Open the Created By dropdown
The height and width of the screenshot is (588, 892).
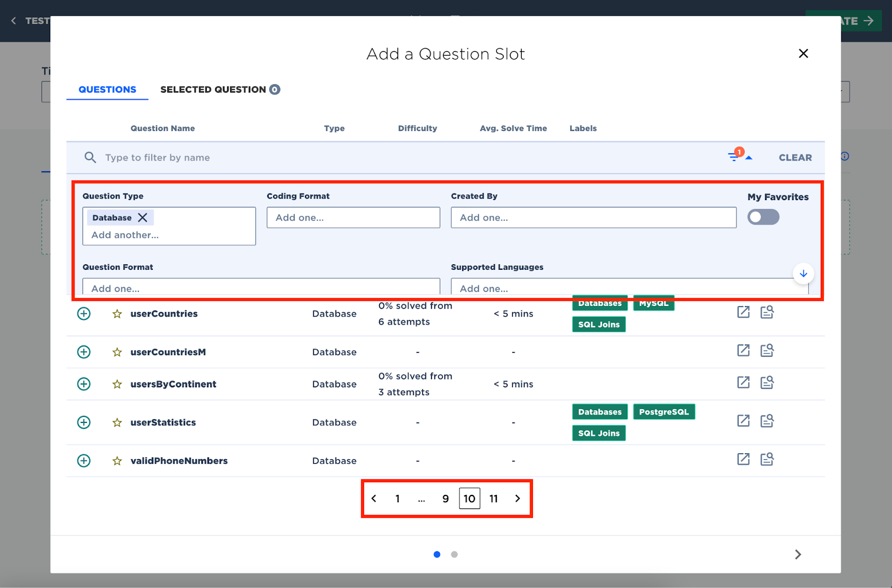[594, 217]
